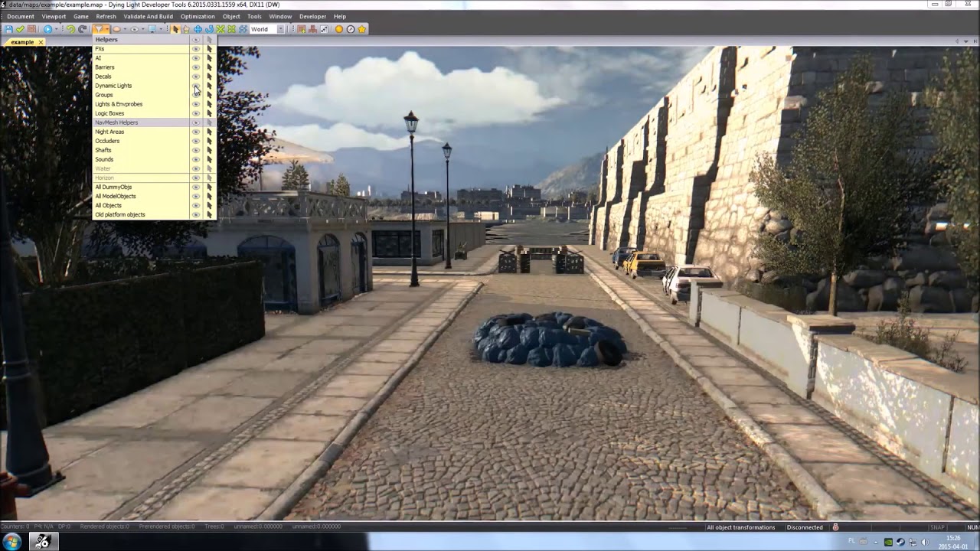Toggle visibility eye for FXs
Viewport: 980px width, 551px height.
196,49
